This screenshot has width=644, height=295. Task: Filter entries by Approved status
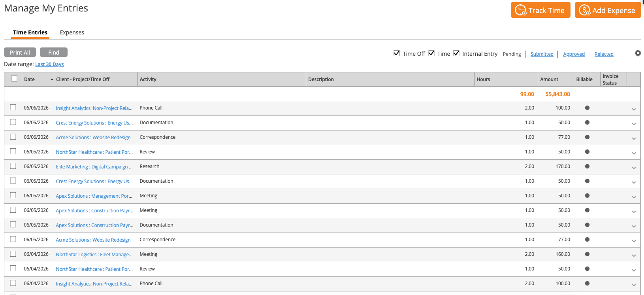coord(574,54)
